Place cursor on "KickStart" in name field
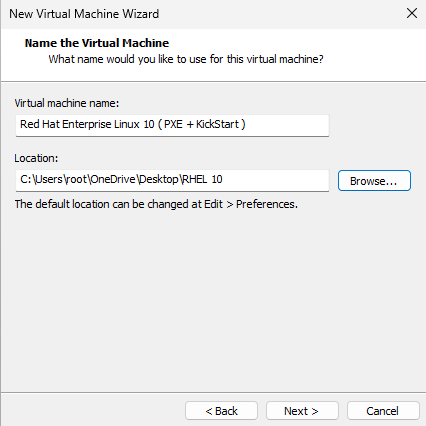426x426 pixels. coord(217,124)
